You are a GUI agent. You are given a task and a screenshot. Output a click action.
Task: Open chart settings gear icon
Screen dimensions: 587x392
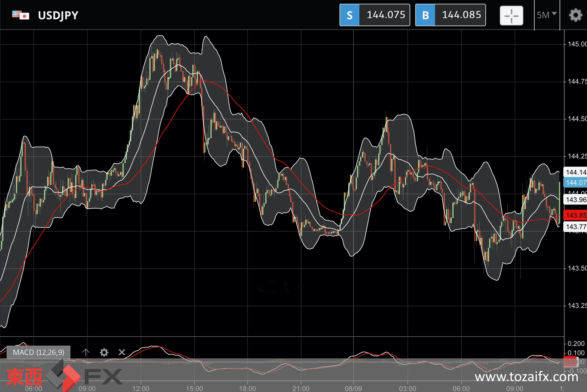575,15
